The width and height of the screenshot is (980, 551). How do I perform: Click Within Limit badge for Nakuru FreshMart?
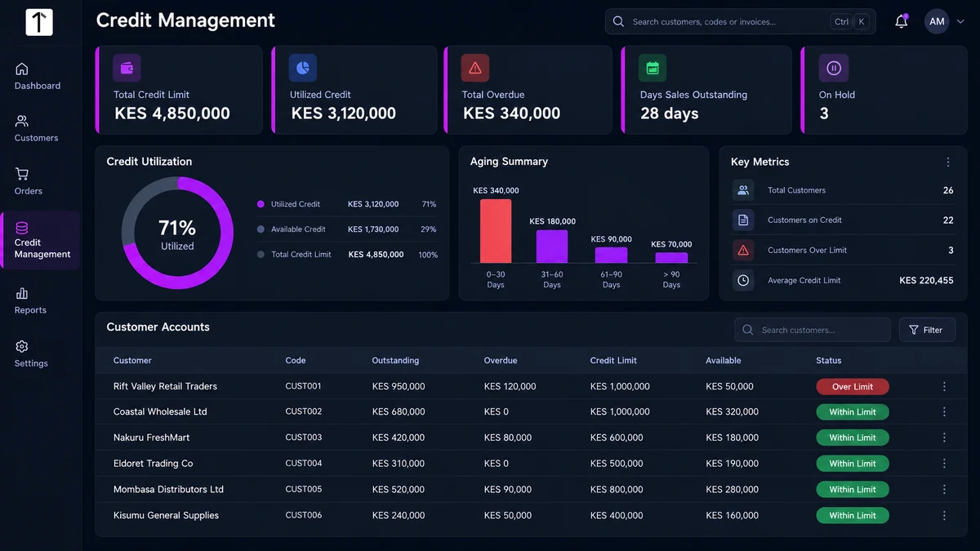pyautogui.click(x=853, y=438)
